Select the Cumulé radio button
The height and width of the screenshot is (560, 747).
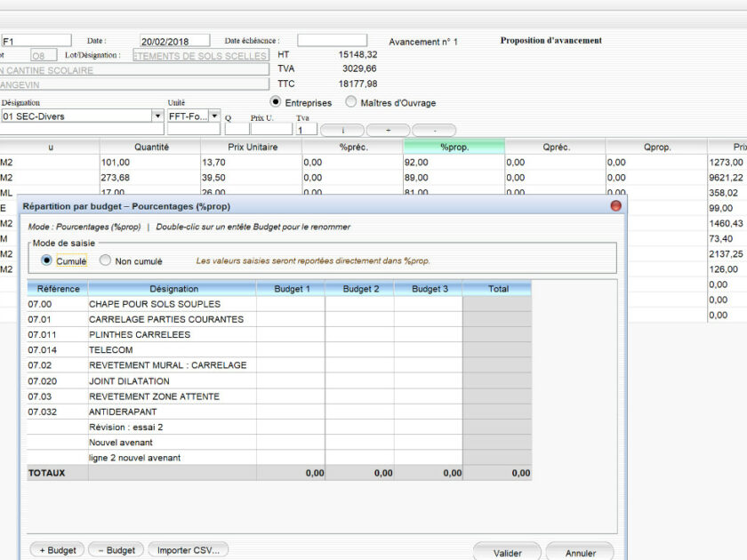coord(46,260)
